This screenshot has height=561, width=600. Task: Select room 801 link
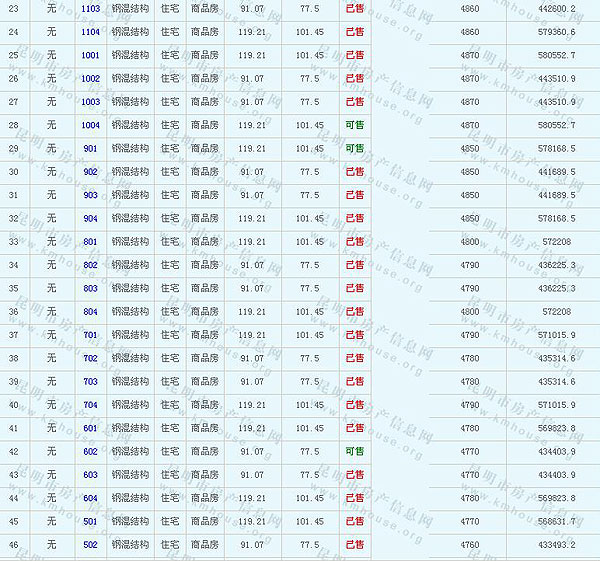point(90,241)
